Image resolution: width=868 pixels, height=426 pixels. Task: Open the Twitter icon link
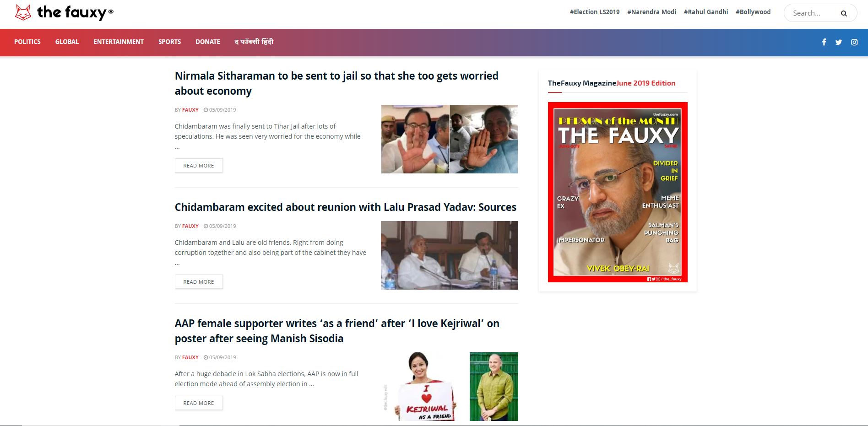(x=838, y=42)
